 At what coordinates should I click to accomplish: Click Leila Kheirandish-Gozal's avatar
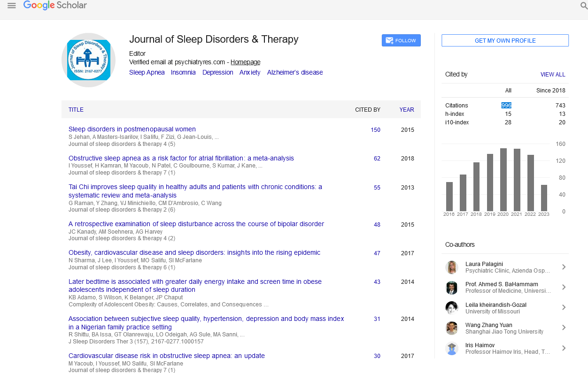point(452,308)
